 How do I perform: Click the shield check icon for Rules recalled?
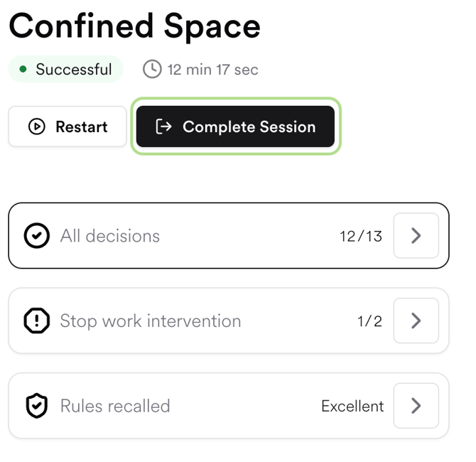pyautogui.click(x=37, y=407)
